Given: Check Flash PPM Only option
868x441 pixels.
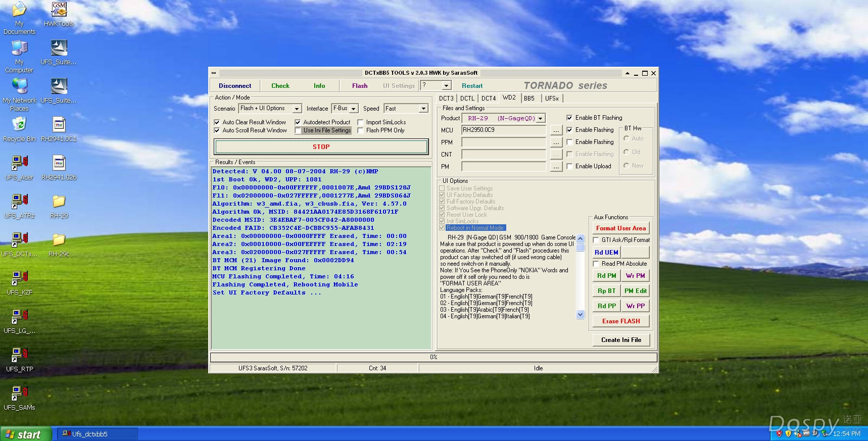Looking at the screenshot, I should (360, 130).
